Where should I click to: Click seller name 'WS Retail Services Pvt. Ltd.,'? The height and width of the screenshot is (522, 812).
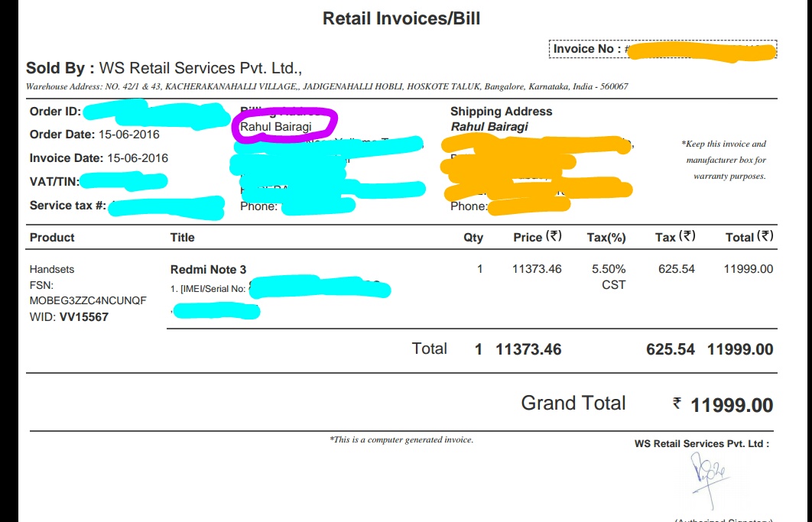(200, 68)
